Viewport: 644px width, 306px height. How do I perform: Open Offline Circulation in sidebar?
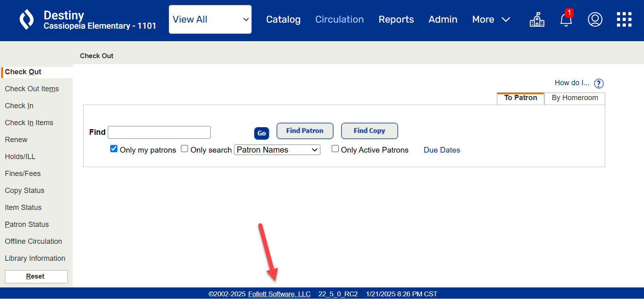pos(33,241)
